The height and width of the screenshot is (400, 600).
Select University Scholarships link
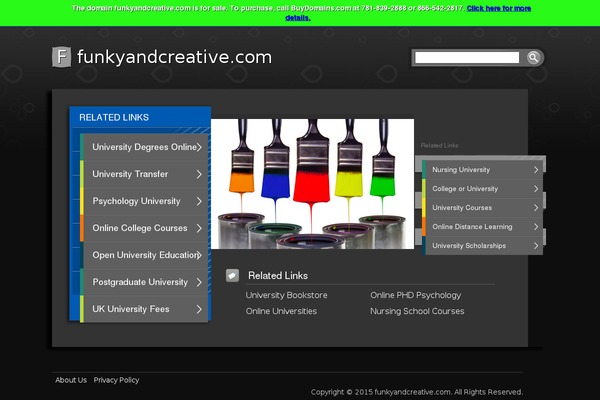pyautogui.click(x=469, y=246)
